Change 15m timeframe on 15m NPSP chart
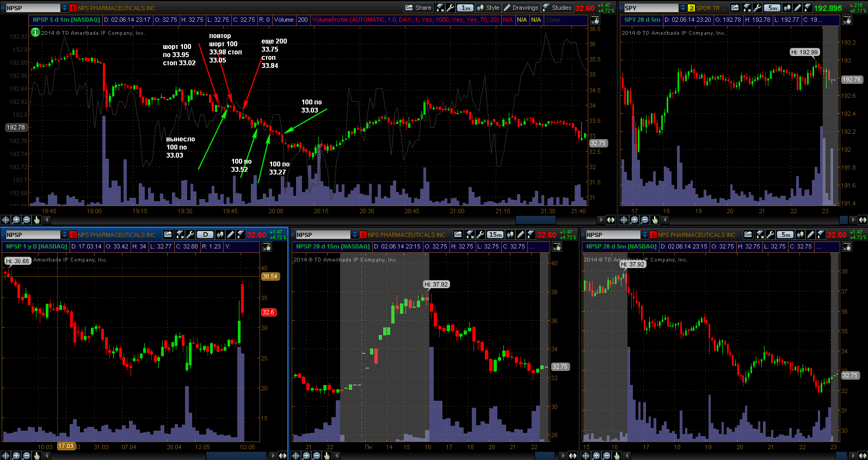868x460 pixels. coord(495,234)
